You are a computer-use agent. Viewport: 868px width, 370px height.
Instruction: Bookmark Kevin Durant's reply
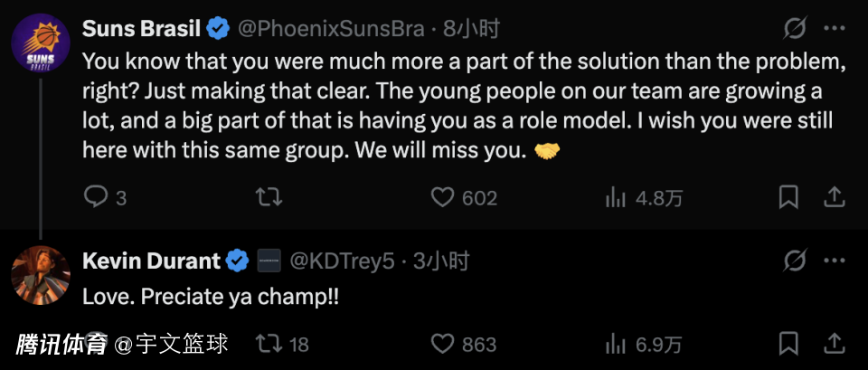coord(788,344)
